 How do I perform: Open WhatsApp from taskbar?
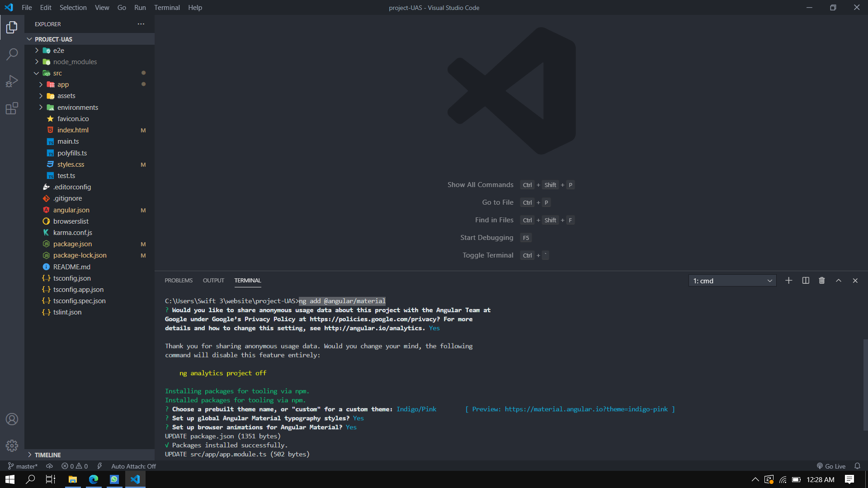click(114, 479)
